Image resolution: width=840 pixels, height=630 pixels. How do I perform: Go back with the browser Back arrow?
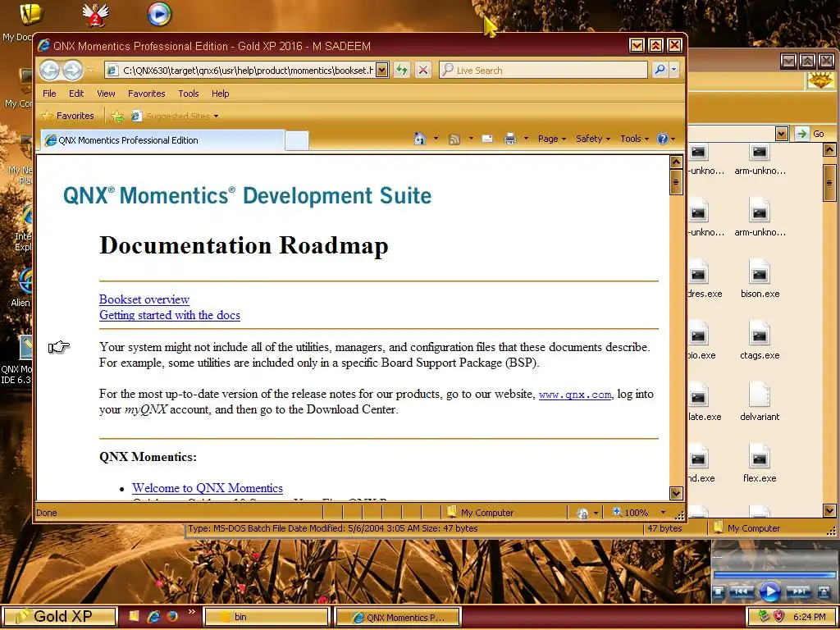[x=50, y=71]
